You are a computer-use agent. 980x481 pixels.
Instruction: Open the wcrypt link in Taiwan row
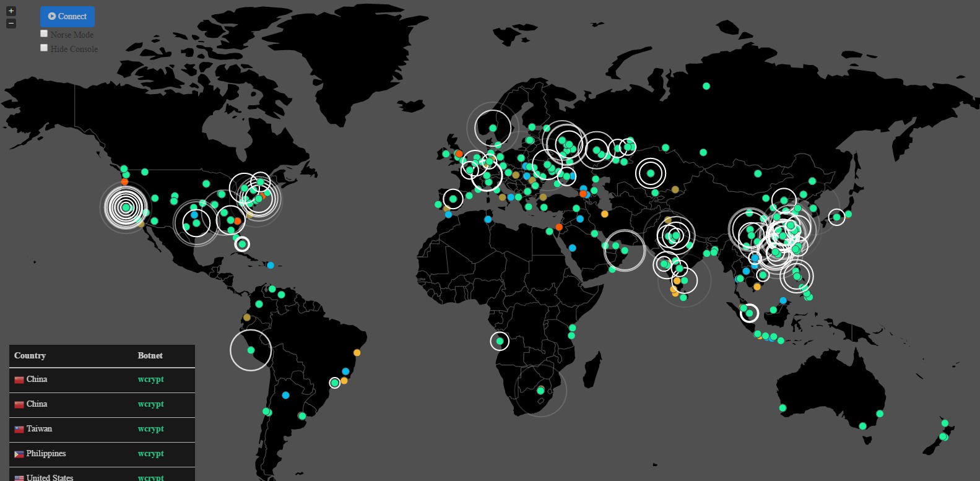(151, 429)
